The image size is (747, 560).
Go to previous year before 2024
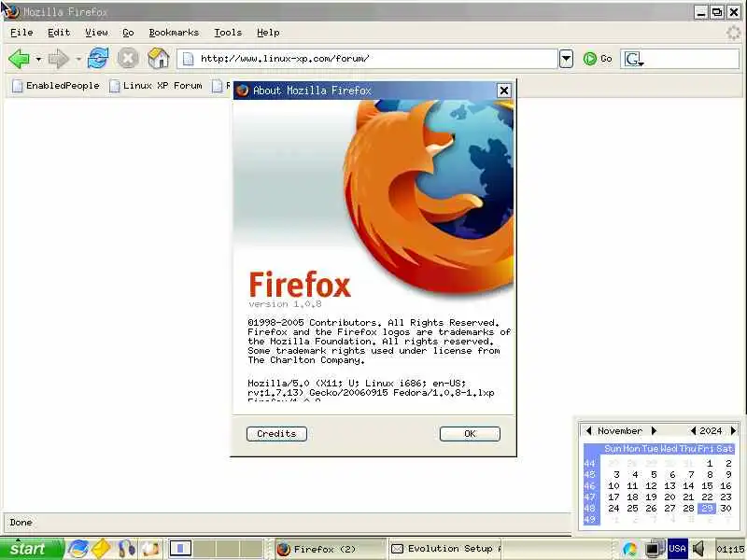[x=693, y=431]
